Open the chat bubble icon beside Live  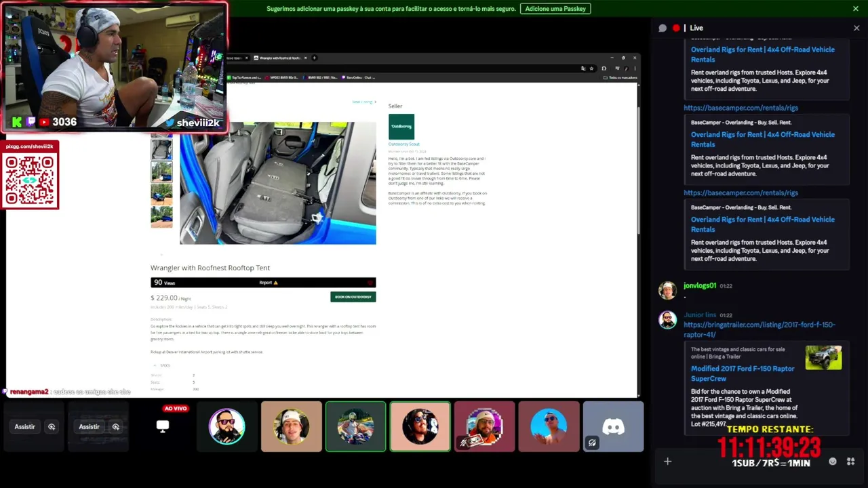(663, 28)
